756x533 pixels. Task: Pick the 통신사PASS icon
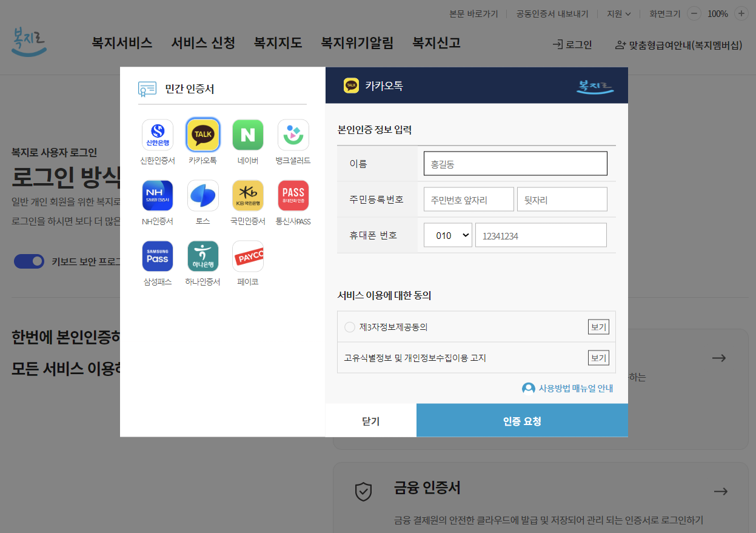293,195
